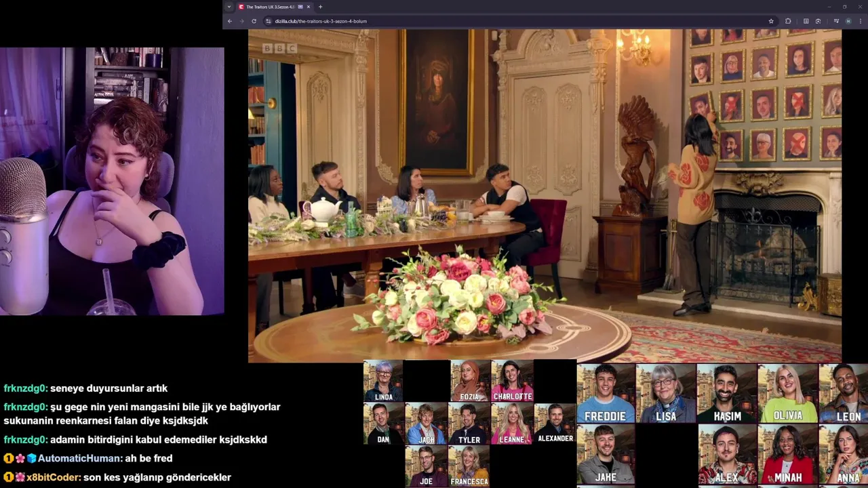This screenshot has width=868, height=488.
Task: Open the media controls music icon
Action: tap(835, 21)
